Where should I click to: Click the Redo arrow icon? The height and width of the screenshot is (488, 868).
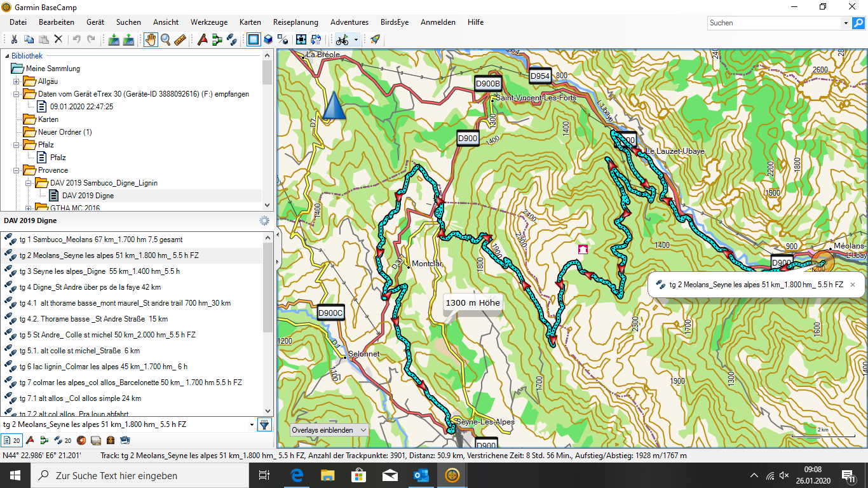91,39
